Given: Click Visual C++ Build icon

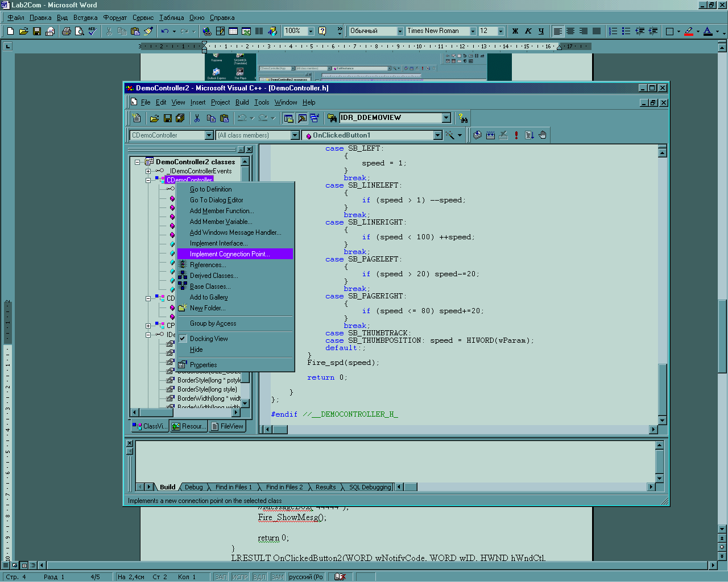Looking at the screenshot, I should (490, 135).
